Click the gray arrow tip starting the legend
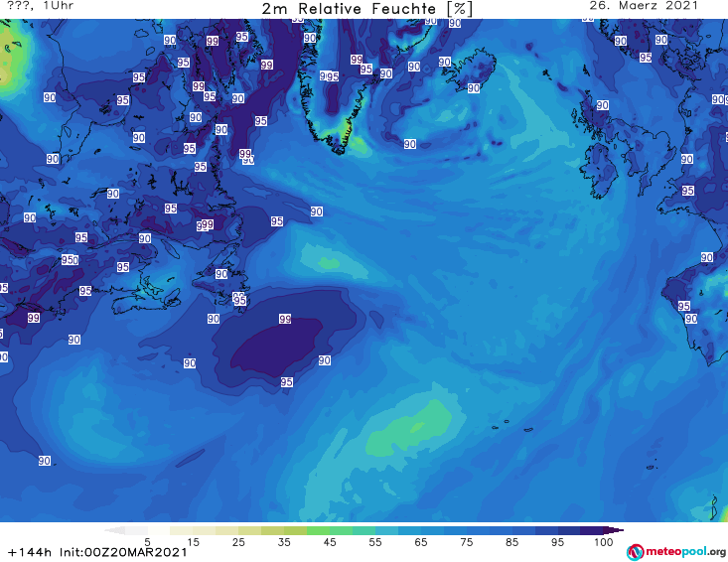The height and width of the screenshot is (562, 728). 114,530
